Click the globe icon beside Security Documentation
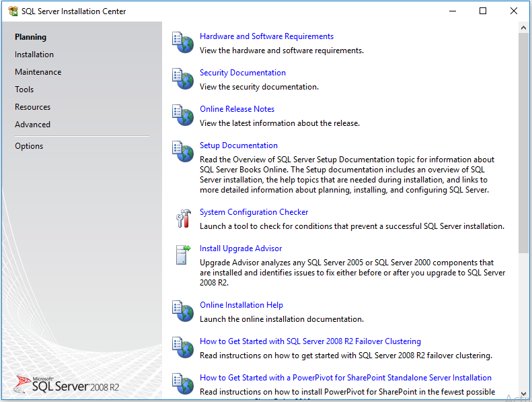532x402 pixels. 182,79
